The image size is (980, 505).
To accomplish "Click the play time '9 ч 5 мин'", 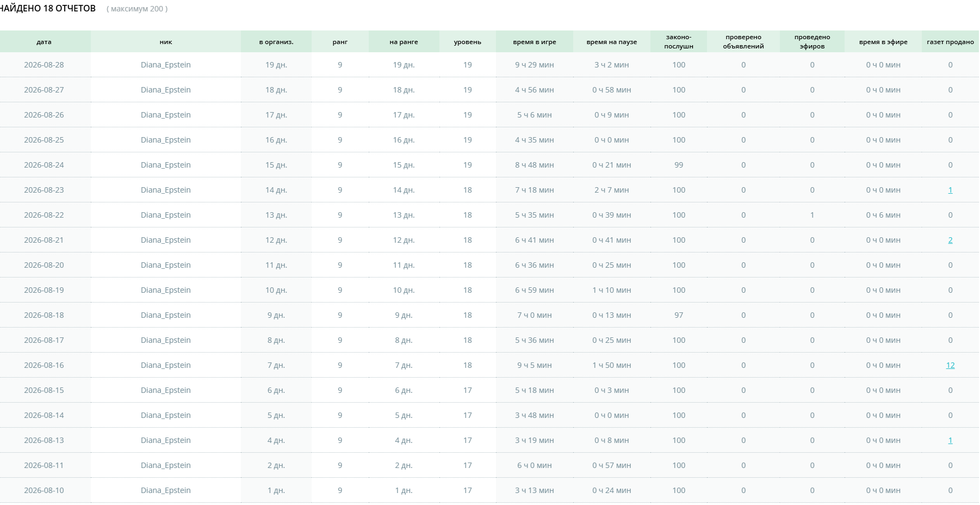I will tap(535, 365).
